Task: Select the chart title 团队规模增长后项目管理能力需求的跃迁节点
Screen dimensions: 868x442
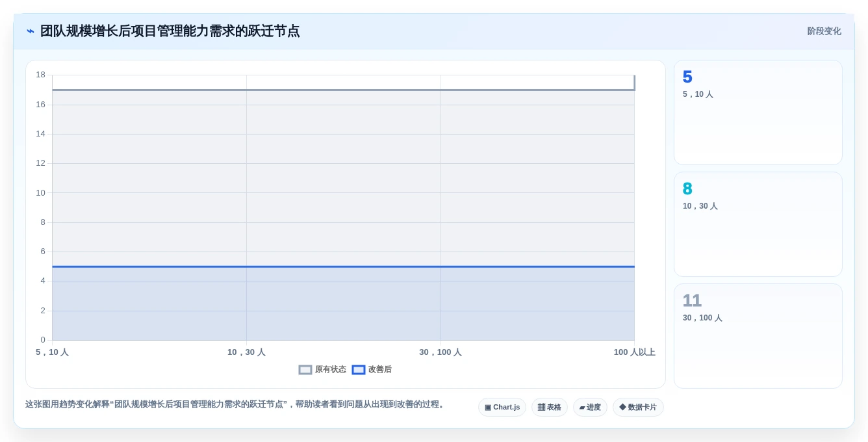Action: coord(170,31)
